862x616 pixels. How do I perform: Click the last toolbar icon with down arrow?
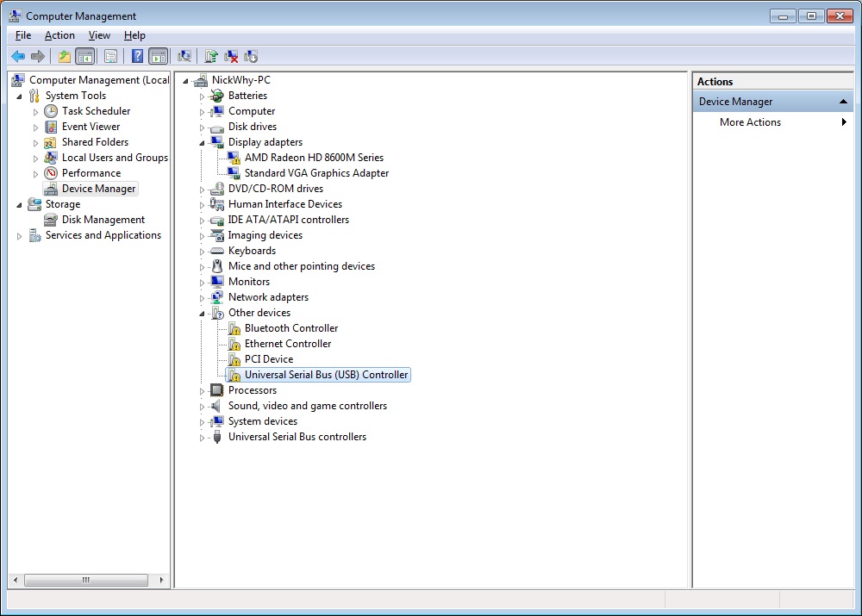[x=251, y=57]
